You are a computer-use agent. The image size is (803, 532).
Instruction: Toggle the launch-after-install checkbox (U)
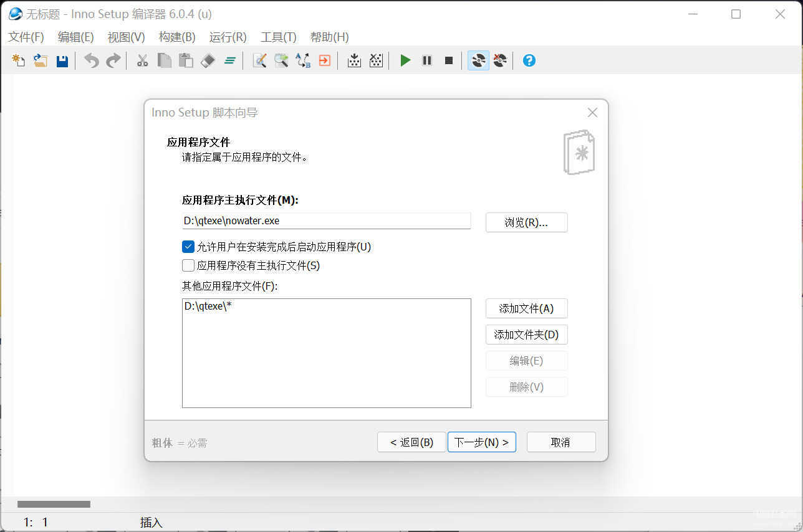(188, 247)
